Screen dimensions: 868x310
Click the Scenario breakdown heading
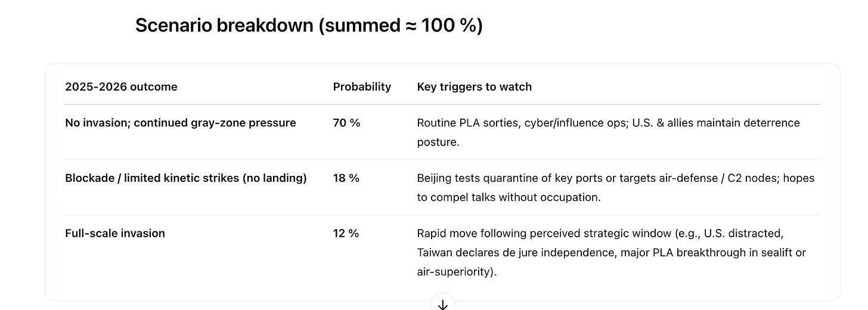pyautogui.click(x=308, y=26)
